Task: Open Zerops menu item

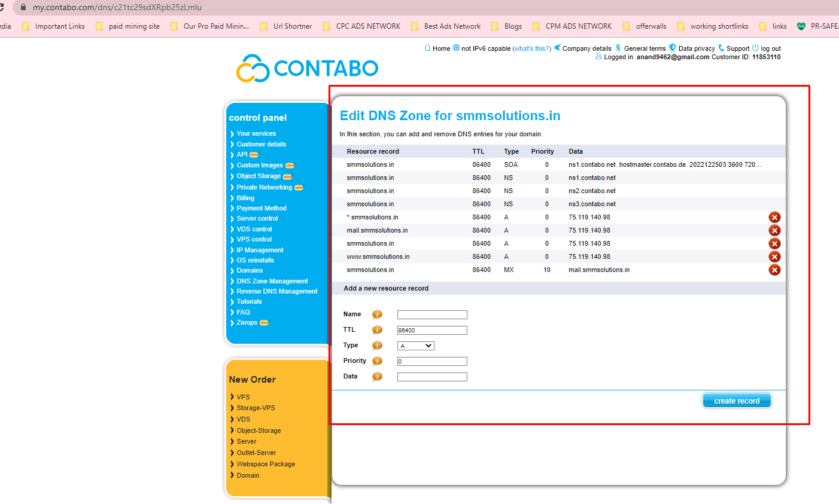Action: (x=247, y=322)
